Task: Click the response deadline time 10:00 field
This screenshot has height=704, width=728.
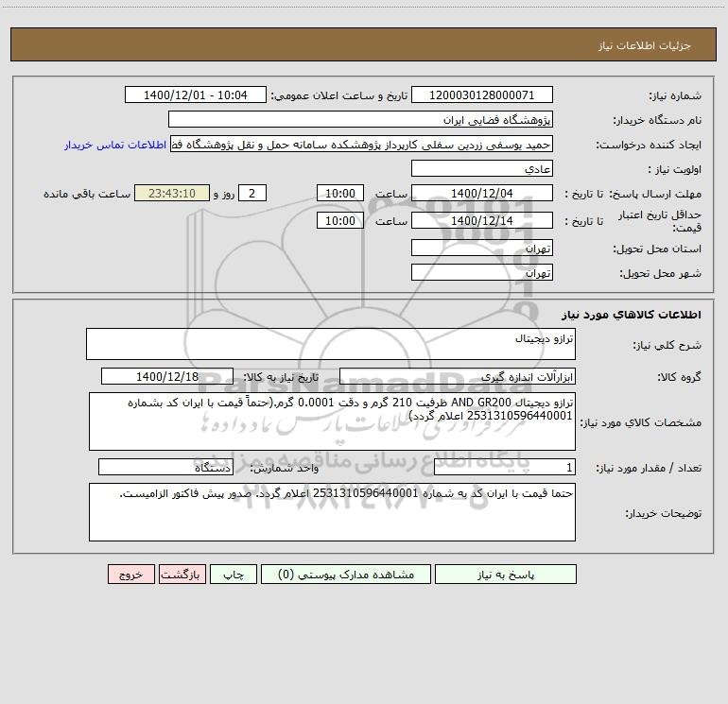Action: click(x=339, y=193)
